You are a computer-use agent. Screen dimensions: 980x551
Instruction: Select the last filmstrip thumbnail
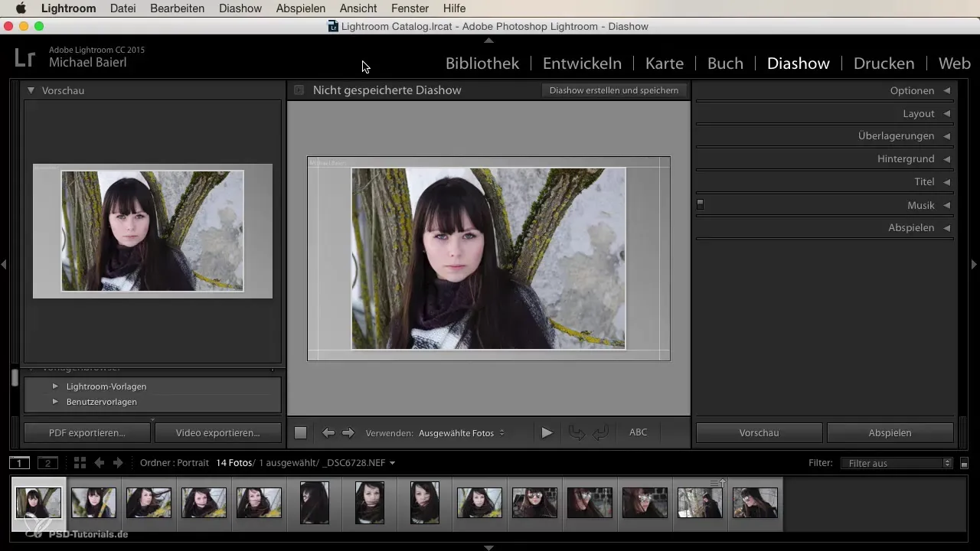755,503
